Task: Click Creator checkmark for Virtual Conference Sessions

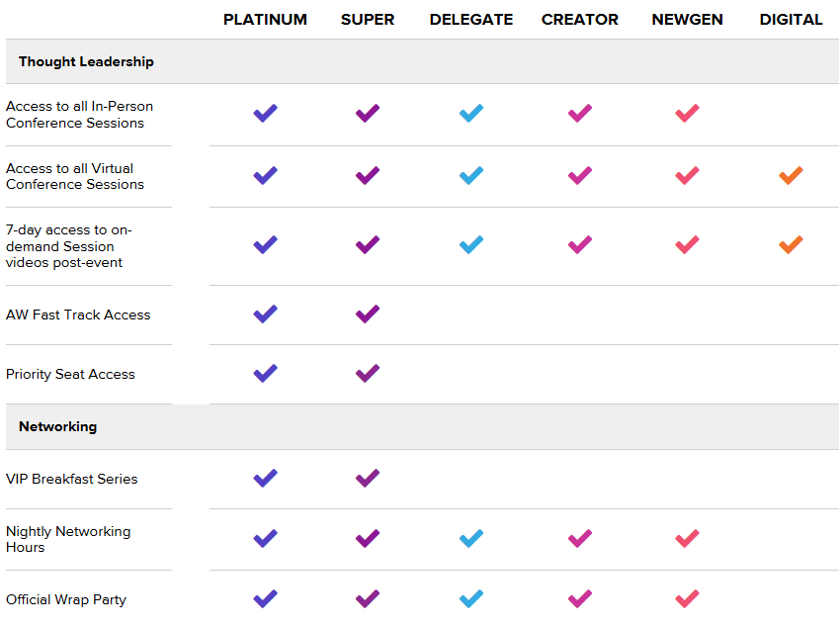Action: [580, 176]
